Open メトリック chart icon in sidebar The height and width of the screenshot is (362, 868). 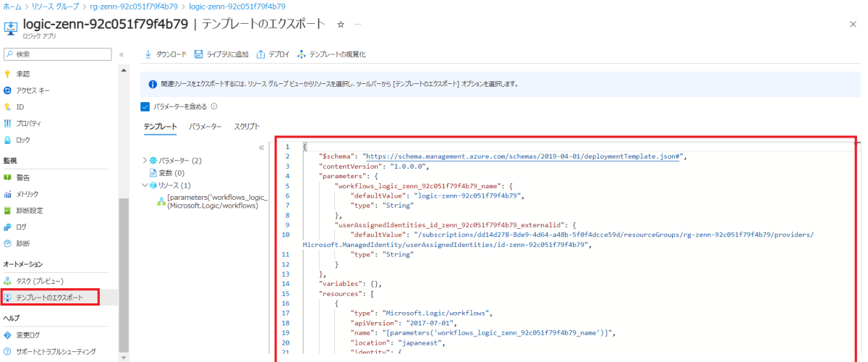click(x=8, y=194)
